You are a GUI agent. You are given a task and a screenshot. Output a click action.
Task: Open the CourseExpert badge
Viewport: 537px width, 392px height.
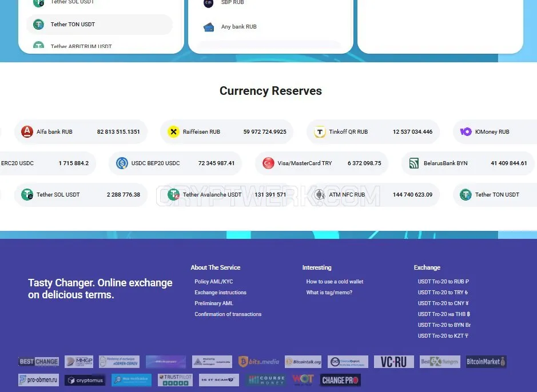point(348,362)
